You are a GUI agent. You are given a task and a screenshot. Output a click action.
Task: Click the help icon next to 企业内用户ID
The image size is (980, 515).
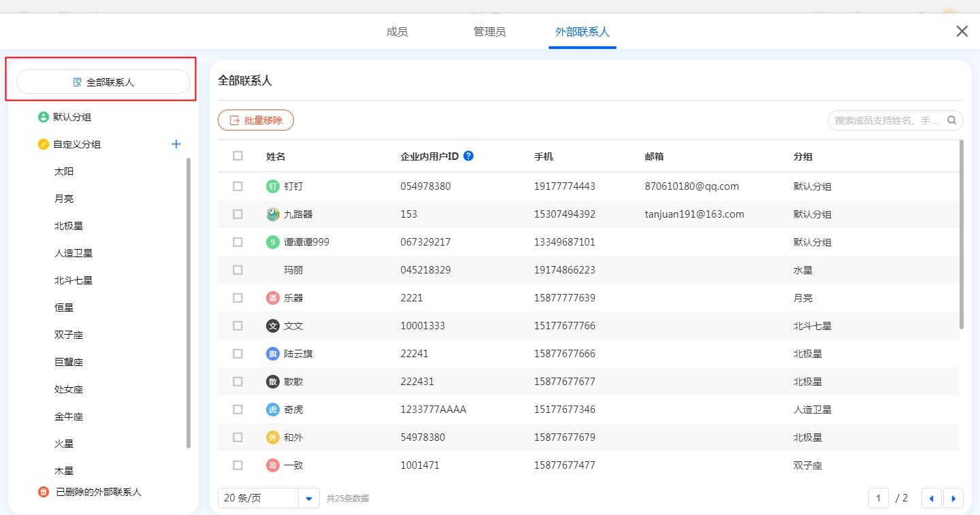click(x=468, y=156)
